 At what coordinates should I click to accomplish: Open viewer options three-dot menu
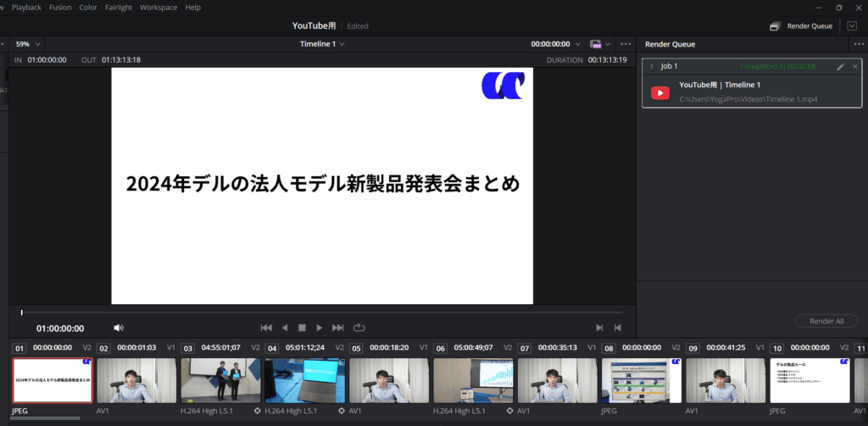point(626,44)
